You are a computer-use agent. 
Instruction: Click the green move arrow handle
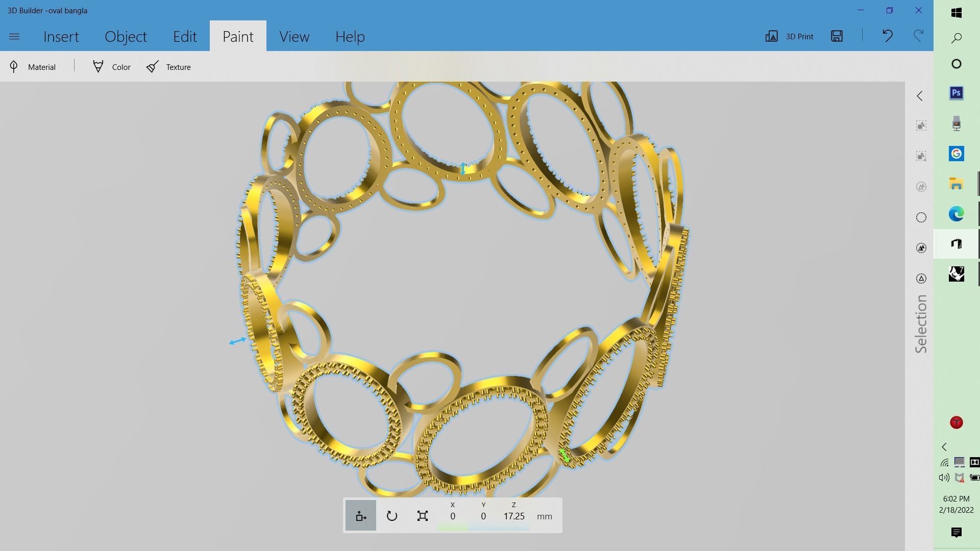pyautogui.click(x=564, y=456)
